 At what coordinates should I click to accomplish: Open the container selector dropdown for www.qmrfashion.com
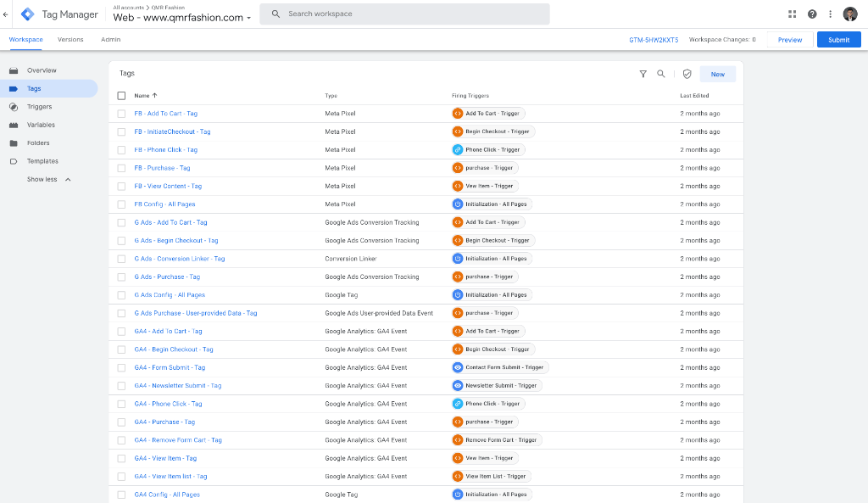click(182, 18)
